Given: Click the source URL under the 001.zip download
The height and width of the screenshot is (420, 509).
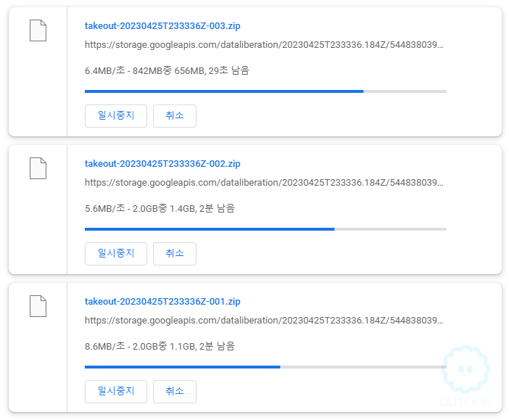Looking at the screenshot, I should [x=264, y=321].
